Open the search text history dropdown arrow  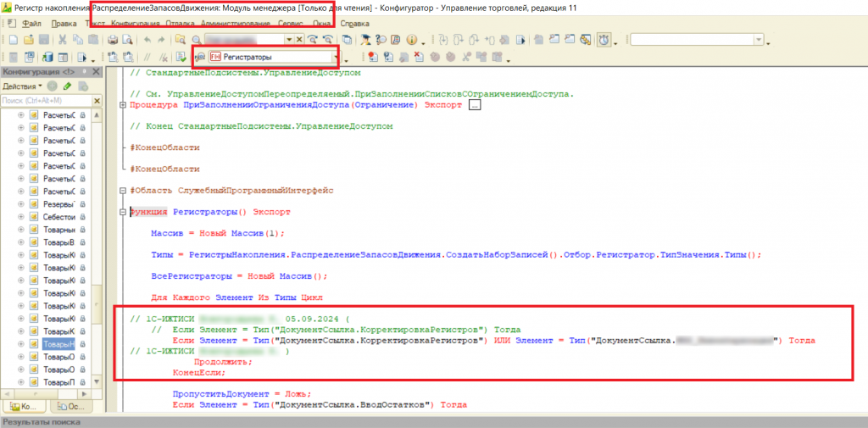pyautogui.click(x=290, y=39)
